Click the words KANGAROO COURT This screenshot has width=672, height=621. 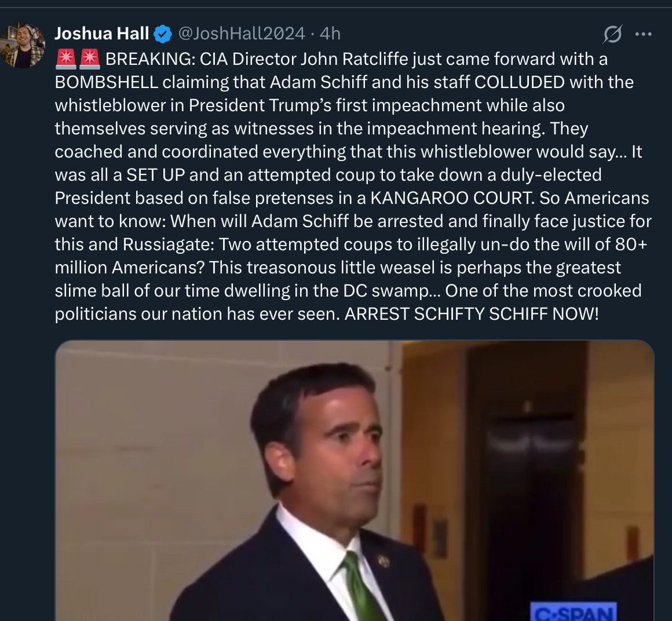point(451,198)
